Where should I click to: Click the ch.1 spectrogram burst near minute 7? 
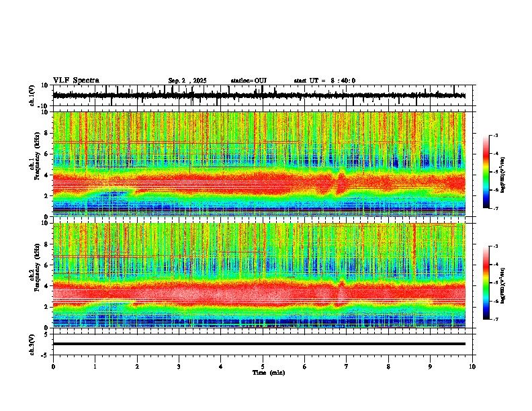(x=341, y=183)
